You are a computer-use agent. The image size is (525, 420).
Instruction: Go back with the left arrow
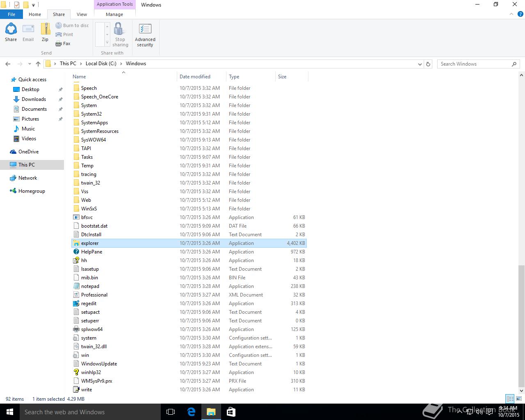(8, 64)
